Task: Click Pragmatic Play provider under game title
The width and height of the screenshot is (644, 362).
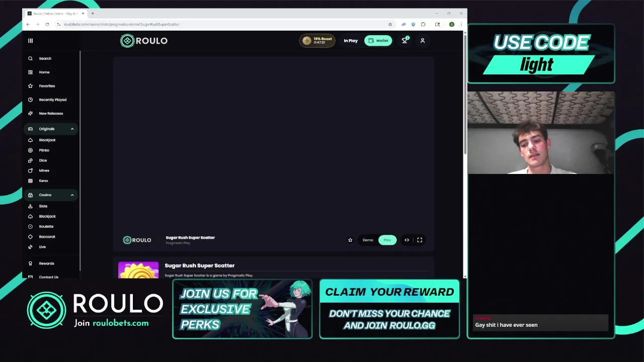Action: click(178, 243)
